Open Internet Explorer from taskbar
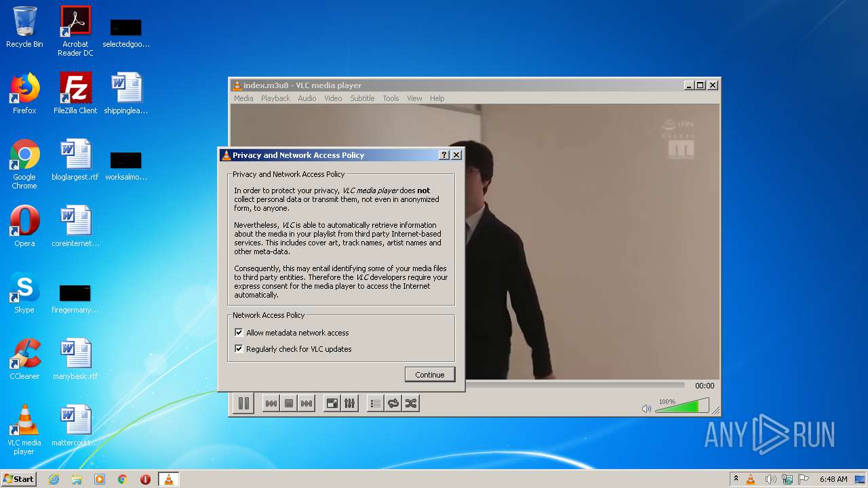The height and width of the screenshot is (488, 868). [54, 479]
